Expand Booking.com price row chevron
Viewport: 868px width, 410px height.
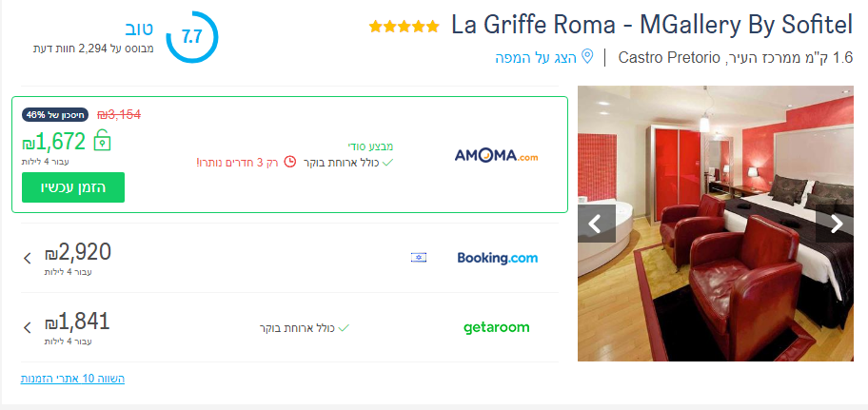tap(28, 258)
